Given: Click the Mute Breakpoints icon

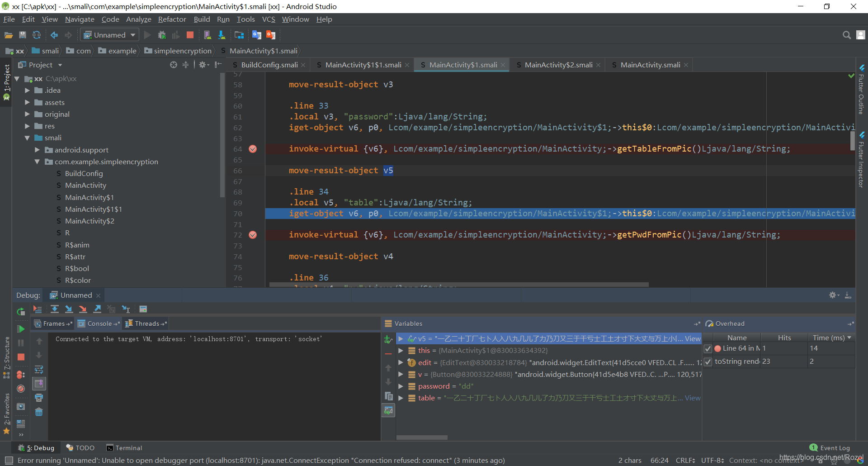Looking at the screenshot, I should [x=21, y=389].
